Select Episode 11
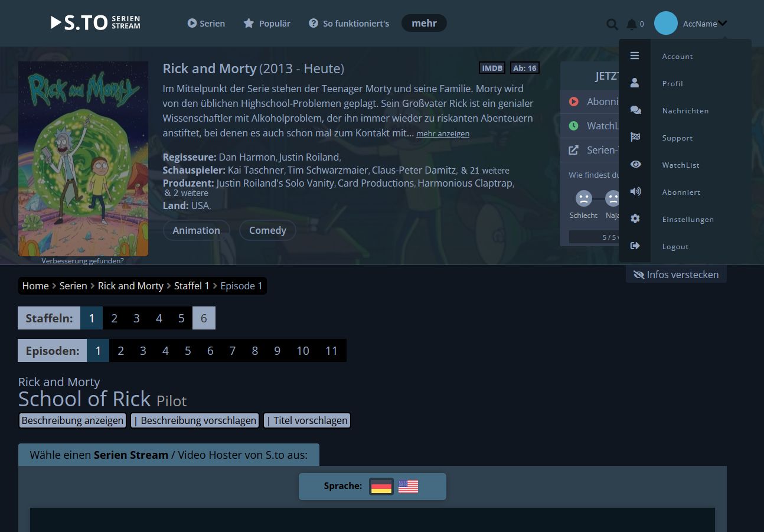This screenshot has width=764, height=532. [x=332, y=351]
